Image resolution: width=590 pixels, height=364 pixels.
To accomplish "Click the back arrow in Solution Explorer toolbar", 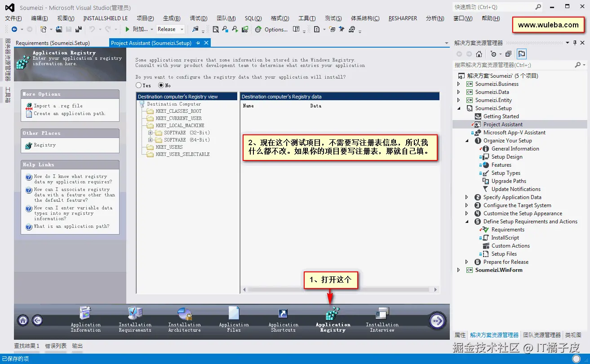I will click(458, 53).
